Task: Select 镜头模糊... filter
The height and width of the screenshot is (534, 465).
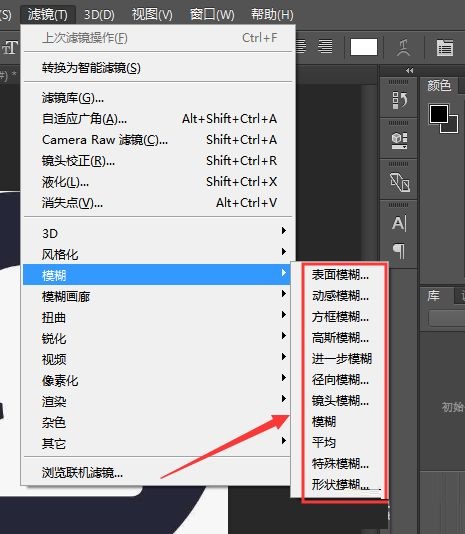Action: click(341, 400)
